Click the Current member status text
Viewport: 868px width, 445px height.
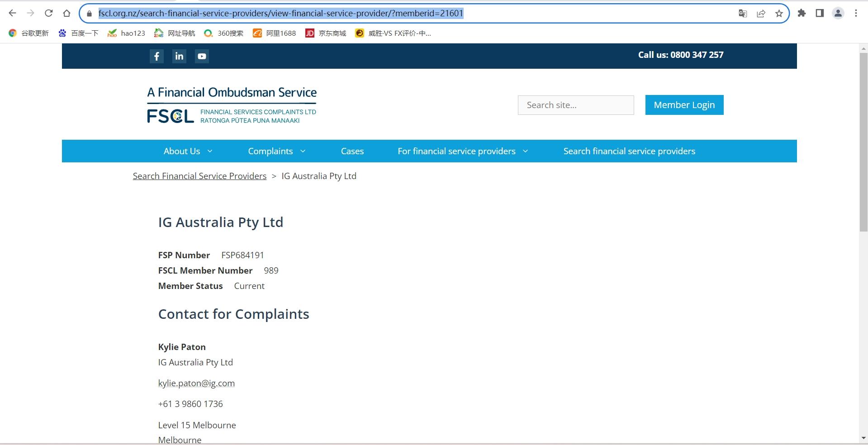249,286
